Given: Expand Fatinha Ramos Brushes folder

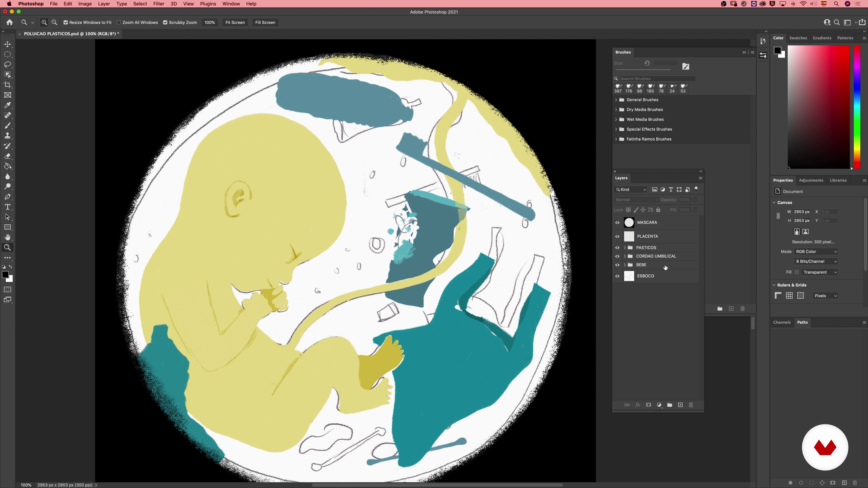Looking at the screenshot, I should point(616,139).
